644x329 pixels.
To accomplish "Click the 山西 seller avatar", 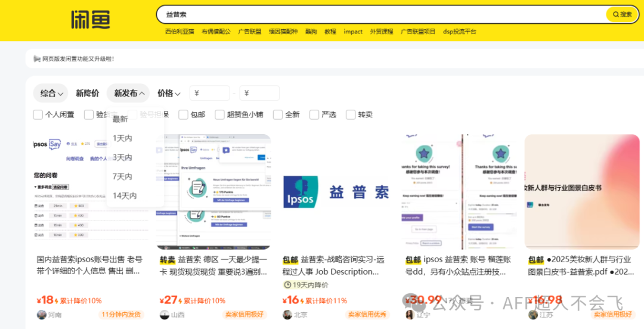I will [165, 315].
